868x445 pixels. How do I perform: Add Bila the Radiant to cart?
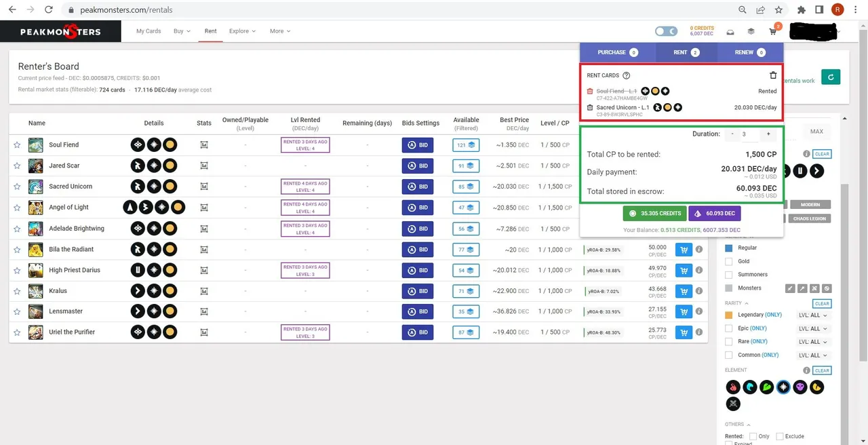[x=684, y=250]
